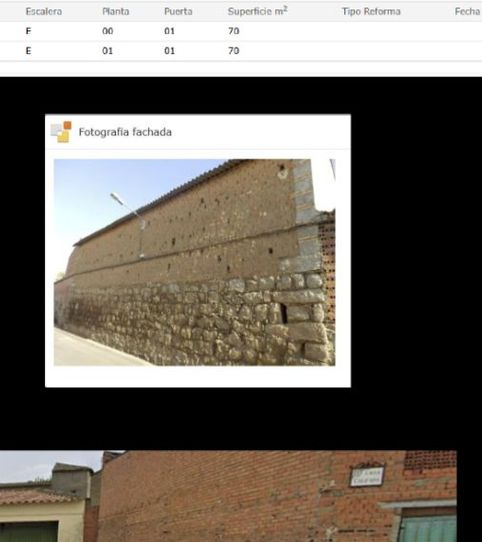Click Superficie 70 in the first row

click(x=234, y=31)
